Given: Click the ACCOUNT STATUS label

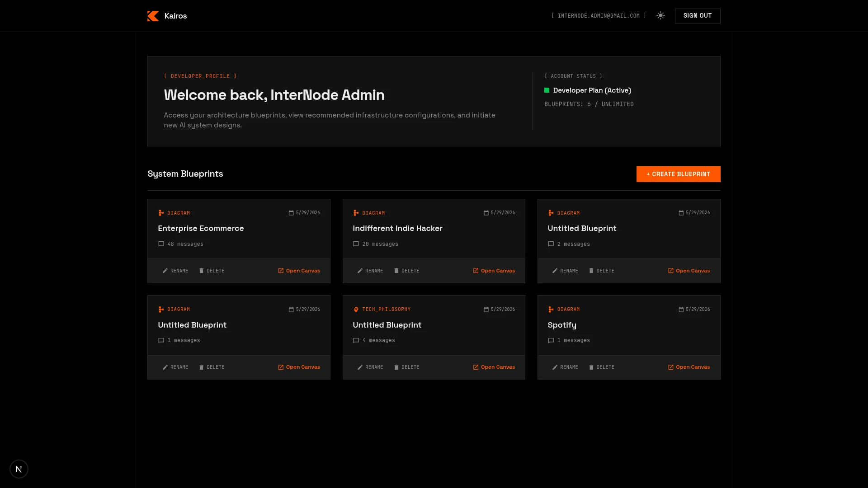Looking at the screenshot, I should tap(573, 76).
